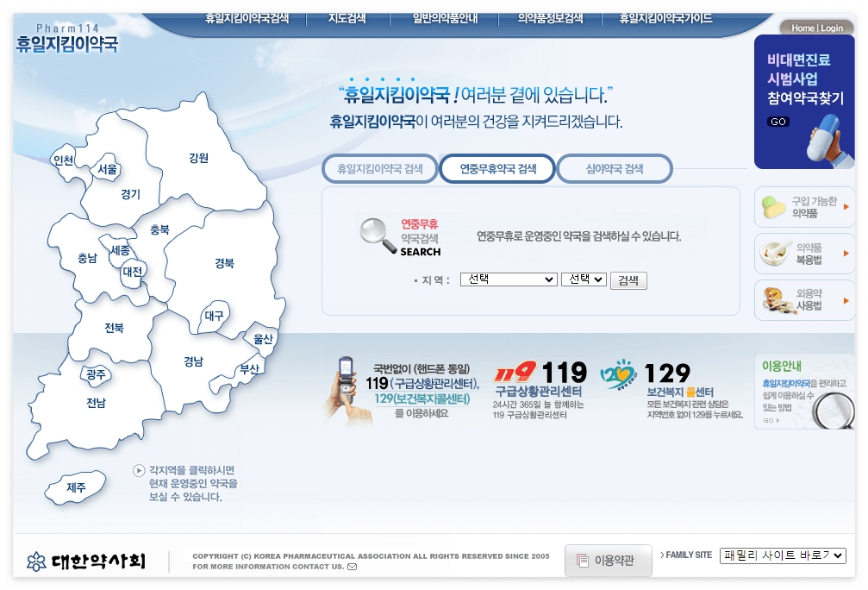The height and width of the screenshot is (590, 868).
Task: Click arrow beside 의약품 복용법
Action: coord(846,254)
